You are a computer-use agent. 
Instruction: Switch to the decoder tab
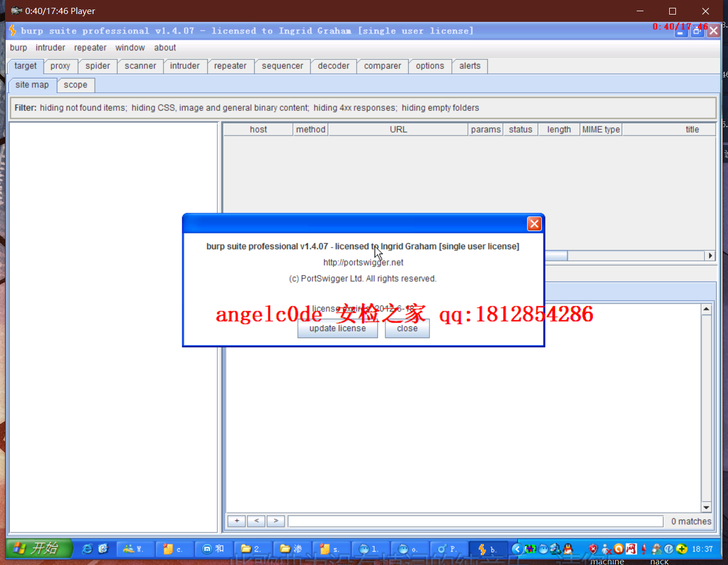point(334,66)
